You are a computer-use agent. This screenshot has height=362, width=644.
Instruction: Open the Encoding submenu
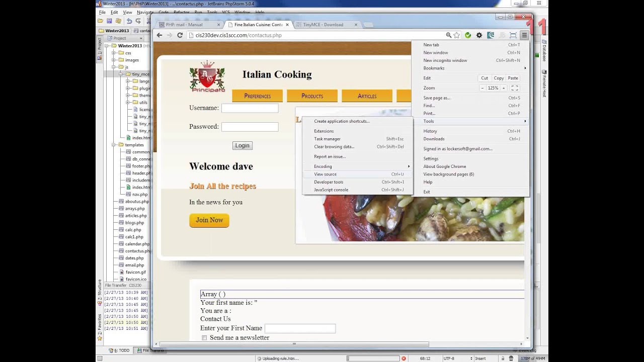tap(357, 166)
